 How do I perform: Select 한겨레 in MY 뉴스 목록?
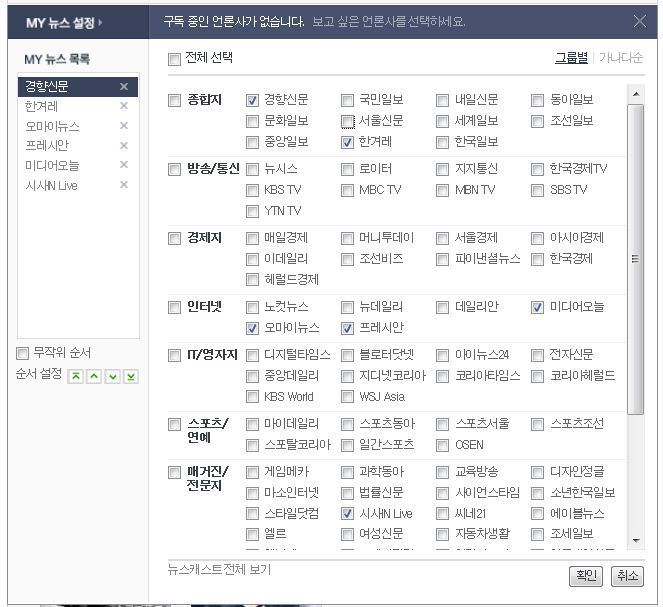[x=78, y=106]
